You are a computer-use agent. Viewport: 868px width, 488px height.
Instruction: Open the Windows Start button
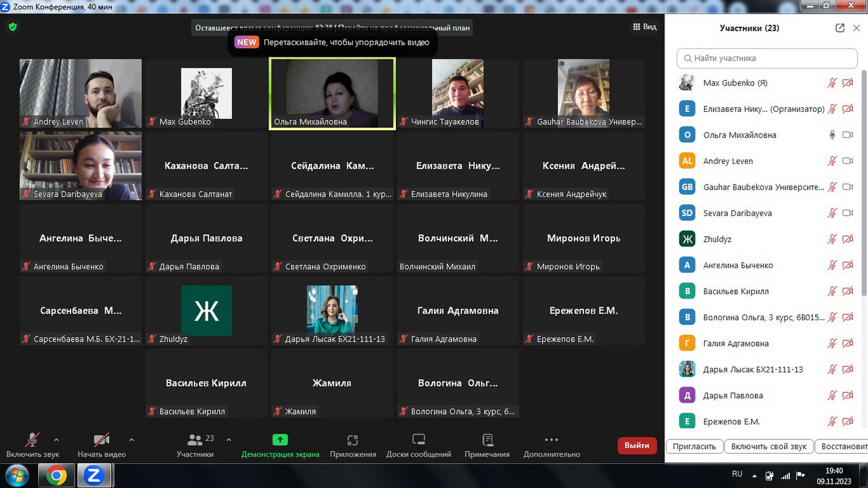point(17,476)
